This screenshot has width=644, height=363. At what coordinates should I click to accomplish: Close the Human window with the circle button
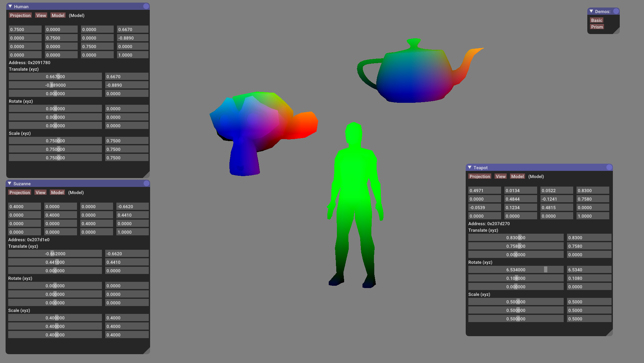(x=146, y=6)
